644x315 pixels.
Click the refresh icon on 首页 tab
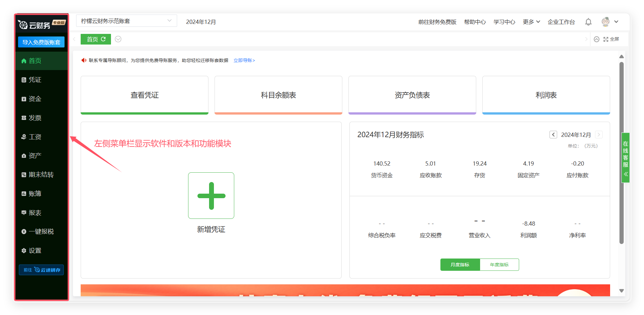click(x=104, y=39)
